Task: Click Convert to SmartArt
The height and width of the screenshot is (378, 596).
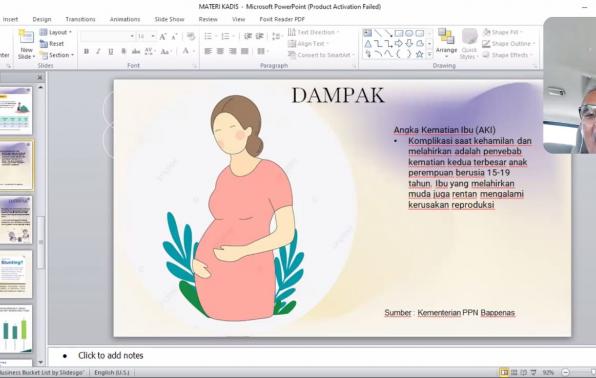Action: click(x=321, y=55)
